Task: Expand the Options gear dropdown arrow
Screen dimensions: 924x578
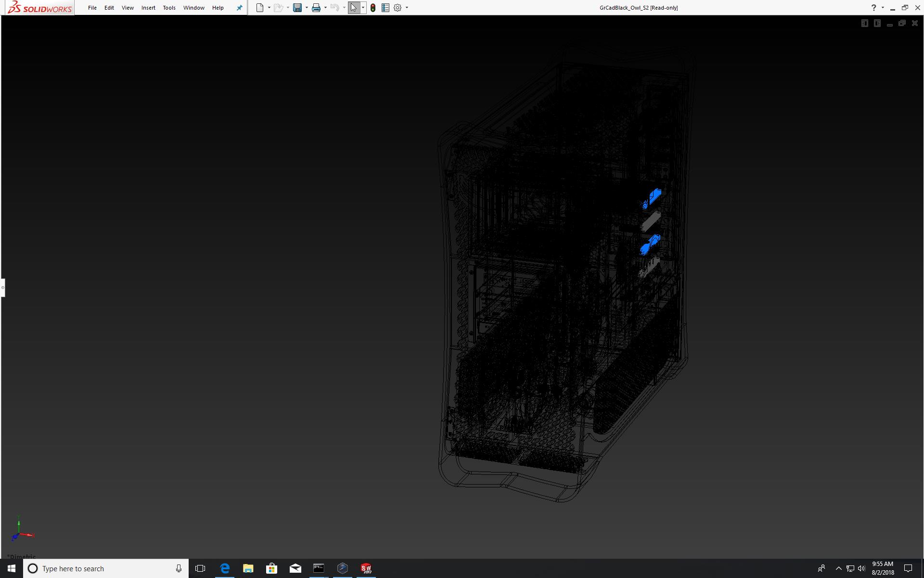Action: click(x=407, y=8)
